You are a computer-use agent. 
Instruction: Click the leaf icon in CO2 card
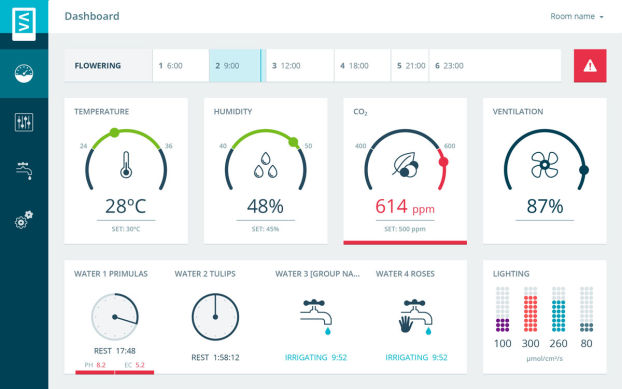point(405,165)
